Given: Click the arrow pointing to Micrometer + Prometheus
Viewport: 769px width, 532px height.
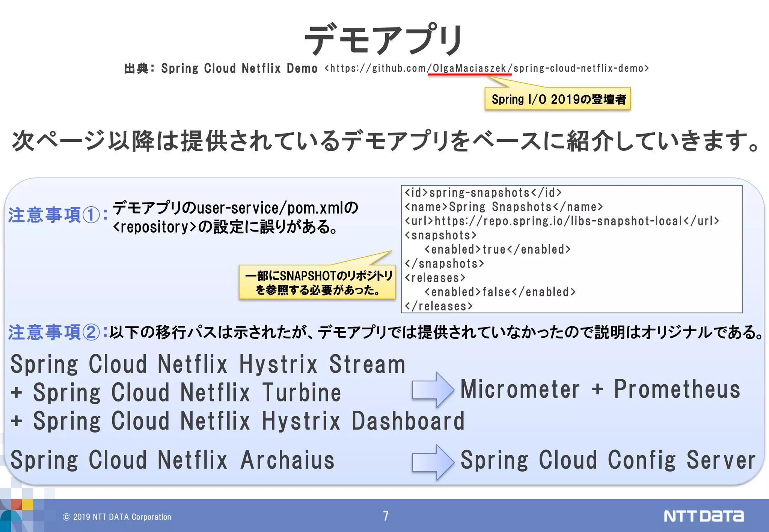Looking at the screenshot, I should 433,390.
